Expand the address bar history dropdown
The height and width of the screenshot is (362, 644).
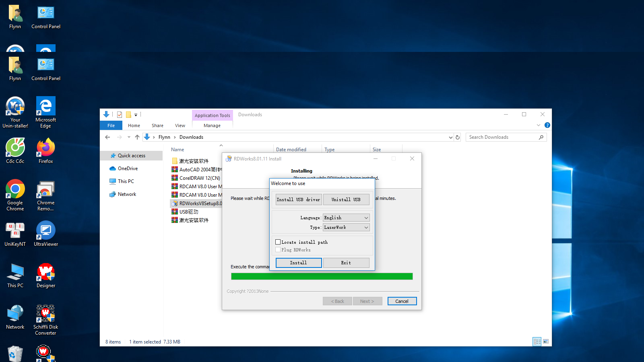(x=450, y=137)
